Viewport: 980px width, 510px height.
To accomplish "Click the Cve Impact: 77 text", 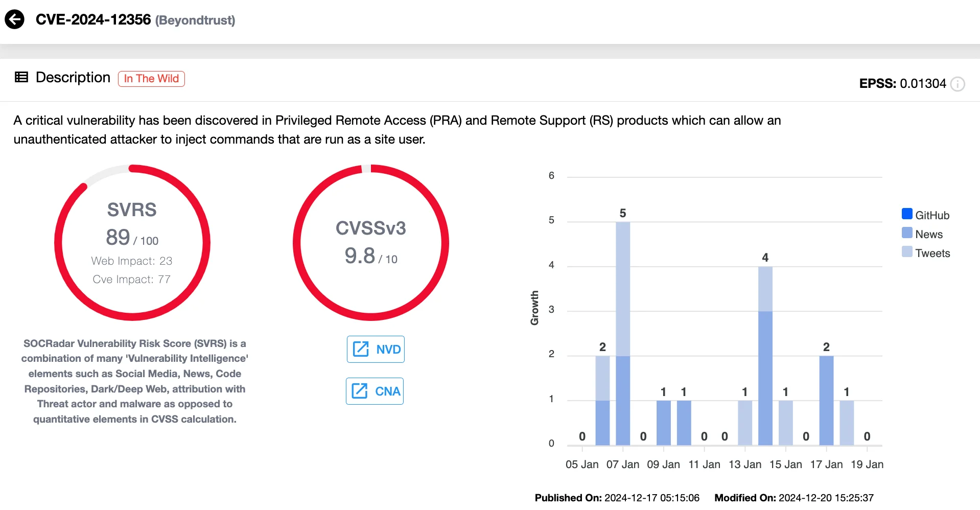I will [132, 279].
